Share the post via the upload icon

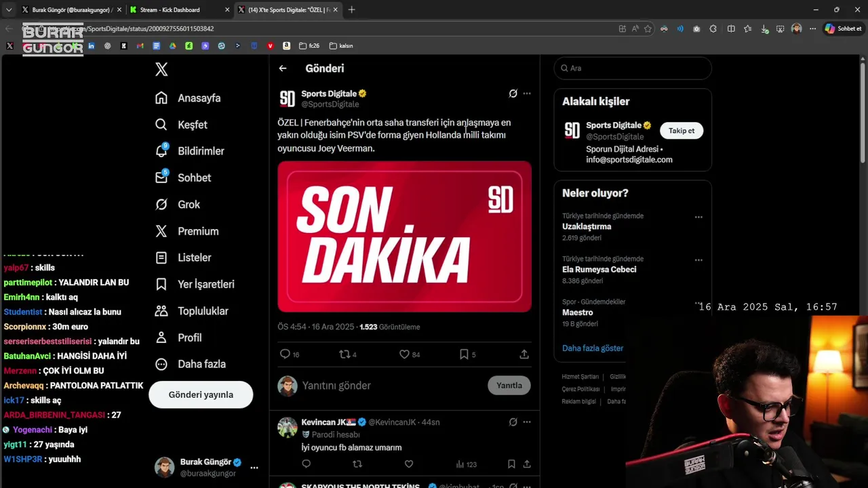524,354
